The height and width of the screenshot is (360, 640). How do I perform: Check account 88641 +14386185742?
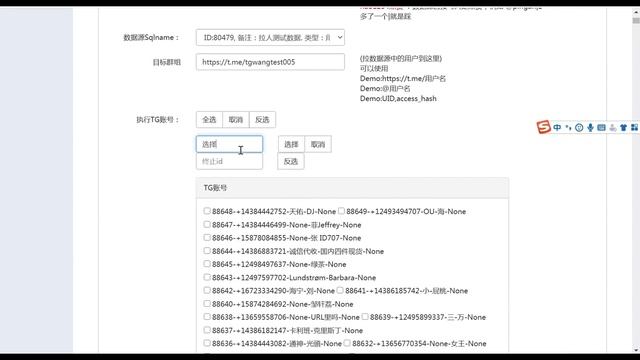[340, 290]
